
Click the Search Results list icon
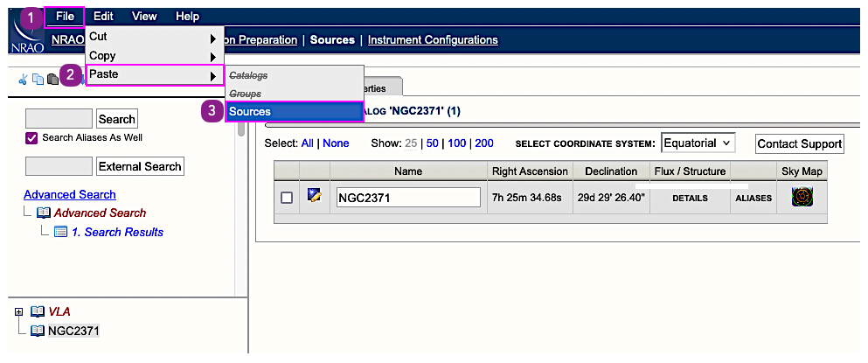pyautogui.click(x=60, y=232)
